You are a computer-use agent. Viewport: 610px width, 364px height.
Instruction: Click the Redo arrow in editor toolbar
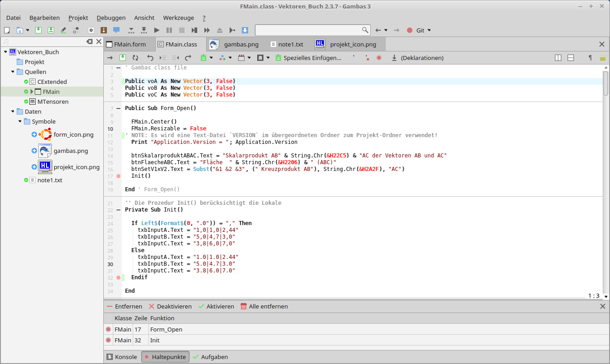[x=188, y=58]
